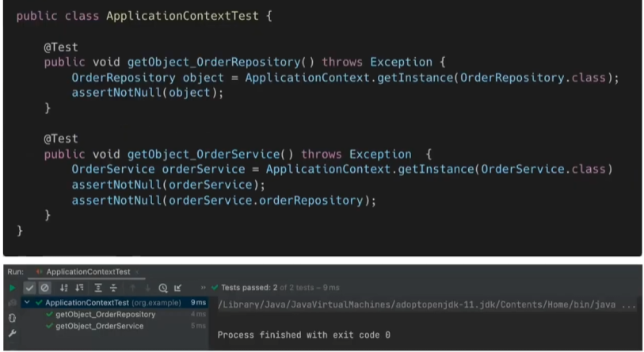Sort tests alphabetically
644x352 pixels.
pyautogui.click(x=63, y=288)
